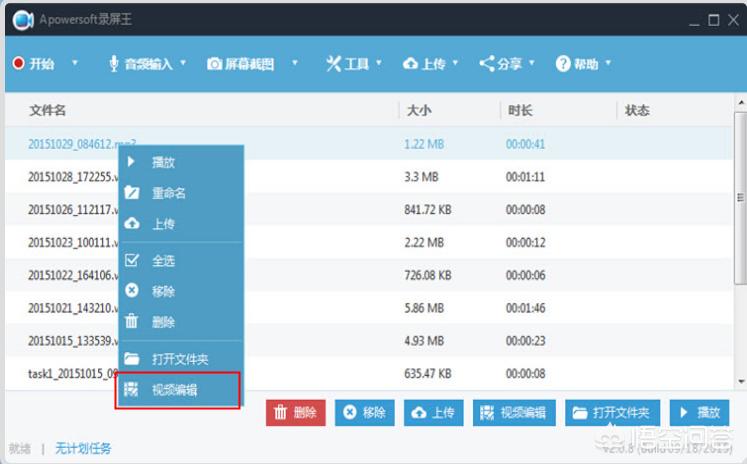Choose 上传 from the context menu

click(x=181, y=223)
